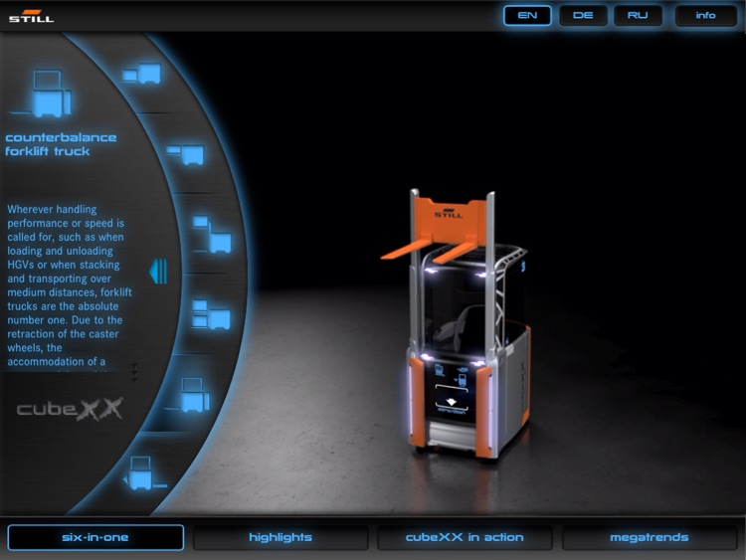Switch to the highlights tab

tap(280, 537)
